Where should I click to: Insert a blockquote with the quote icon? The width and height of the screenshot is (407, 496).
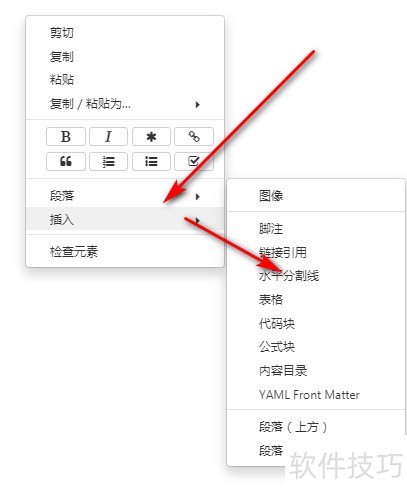(x=66, y=162)
